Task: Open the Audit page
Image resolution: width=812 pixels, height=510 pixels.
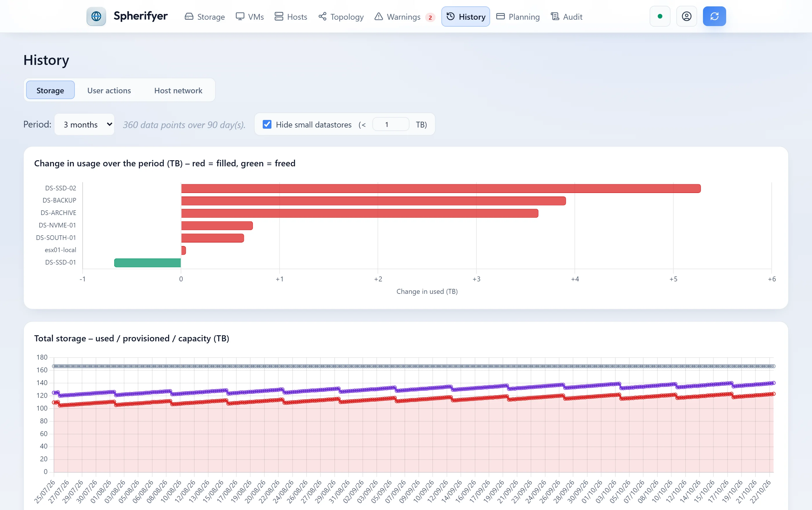Action: pos(566,17)
